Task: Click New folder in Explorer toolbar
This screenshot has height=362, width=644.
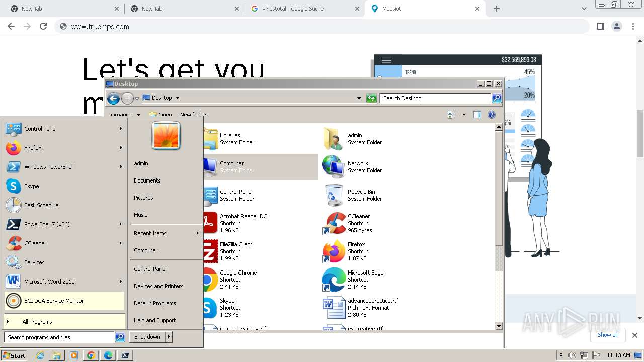Action: [193, 115]
